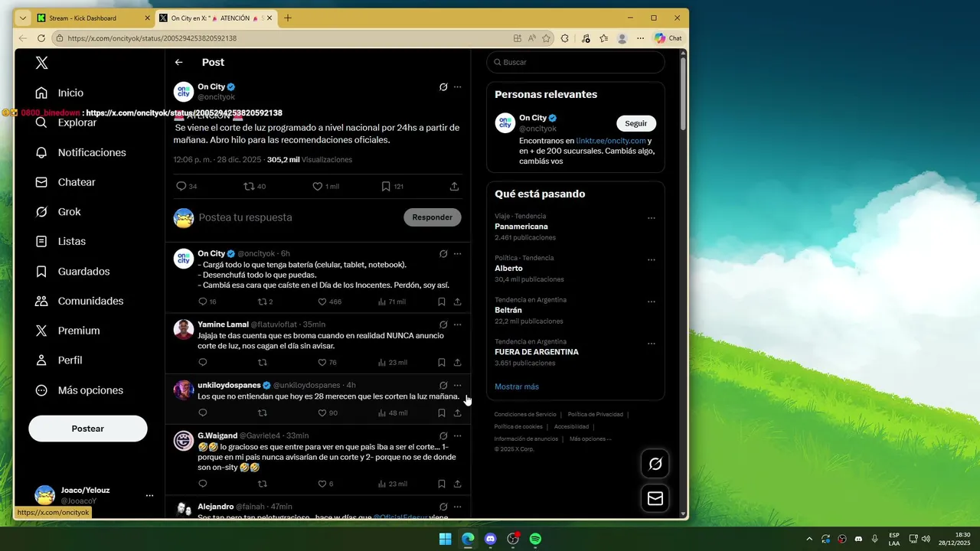Repost On City reply with 2 reposts
The image size is (980, 551).
tap(263, 302)
